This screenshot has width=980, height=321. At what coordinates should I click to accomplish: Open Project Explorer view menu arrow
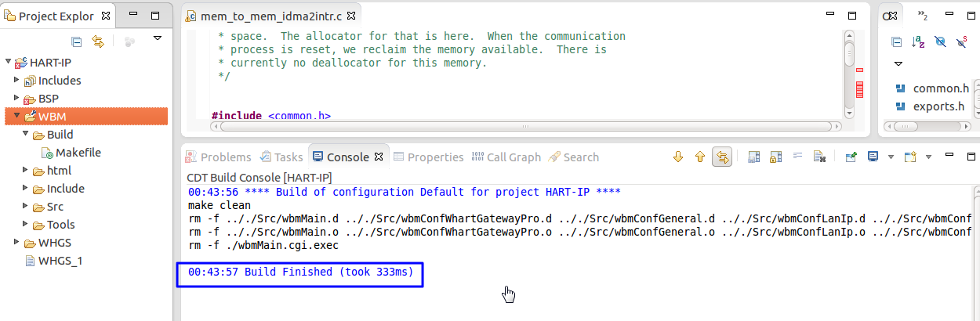[x=158, y=38]
